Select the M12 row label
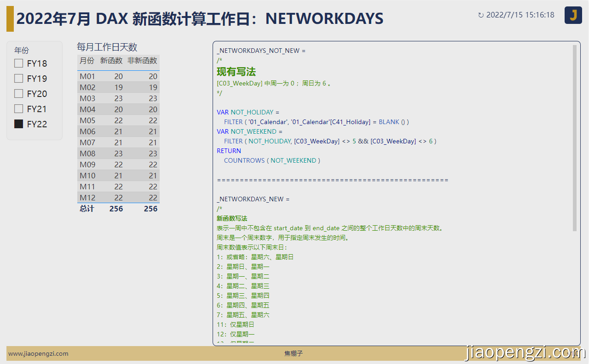This screenshot has height=364, width=589. [x=87, y=198]
